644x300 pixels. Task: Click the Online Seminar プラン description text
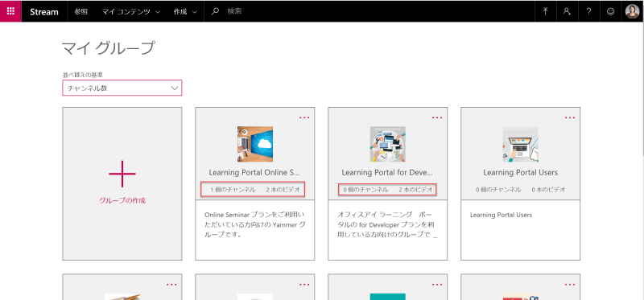[254, 225]
